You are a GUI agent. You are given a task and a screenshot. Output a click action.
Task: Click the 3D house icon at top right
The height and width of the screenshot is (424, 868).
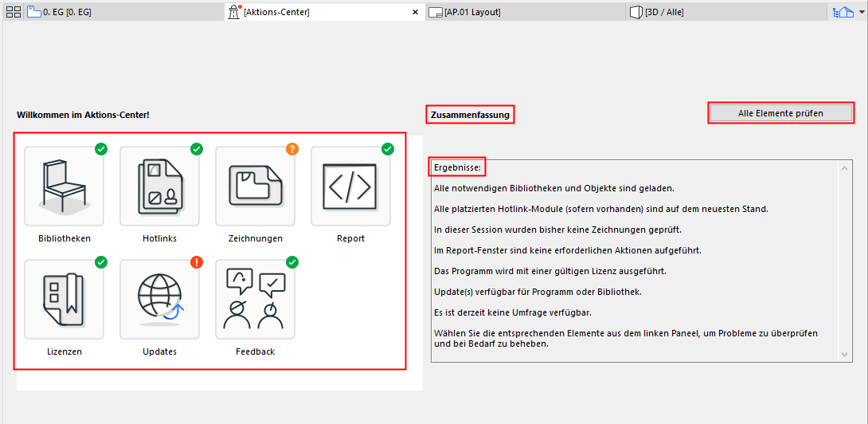[844, 12]
